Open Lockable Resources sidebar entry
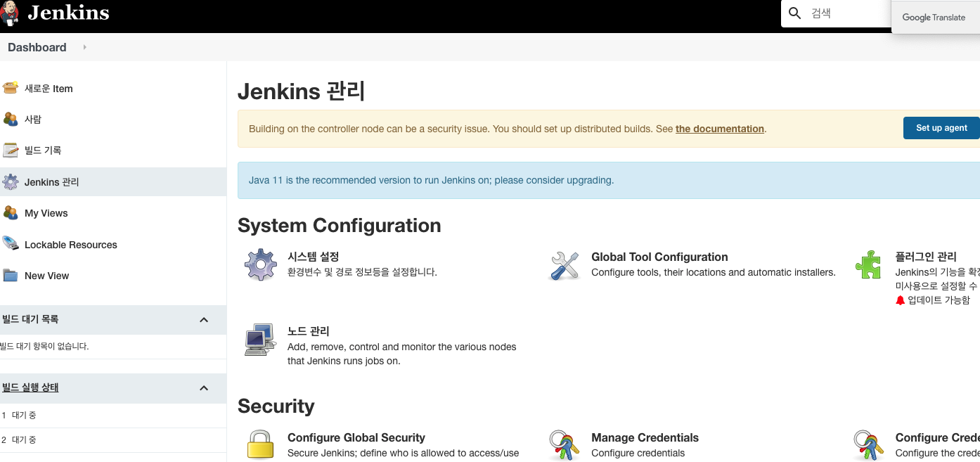980x462 pixels. tap(71, 245)
